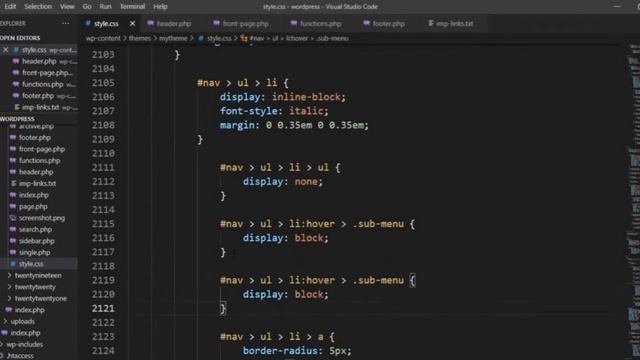640x360 pixels.
Task: Expand the twentytwentyone folder chevron
Action: pyautogui.click(x=9, y=298)
